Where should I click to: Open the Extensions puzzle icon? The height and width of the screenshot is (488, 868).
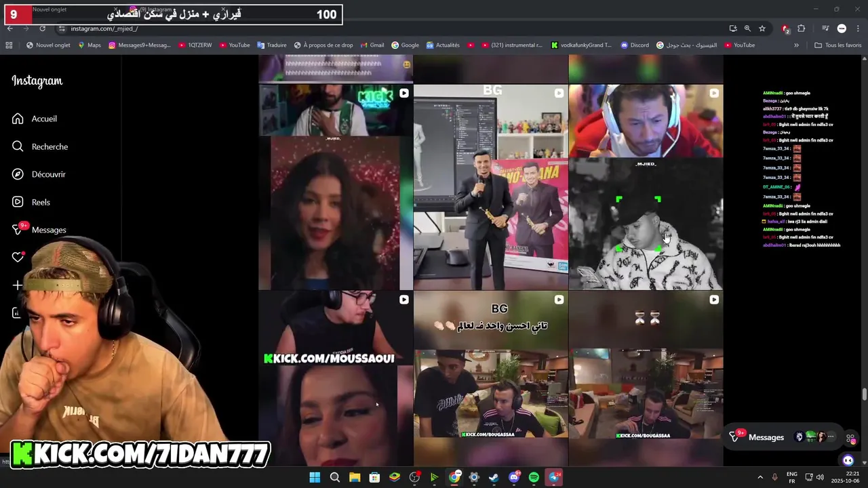[x=802, y=28]
